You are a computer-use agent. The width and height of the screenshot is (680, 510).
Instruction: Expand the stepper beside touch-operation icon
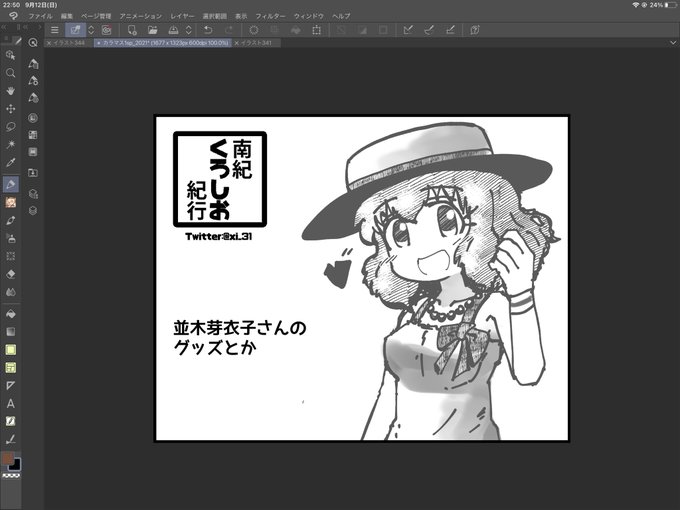pyautogui.click(x=91, y=30)
